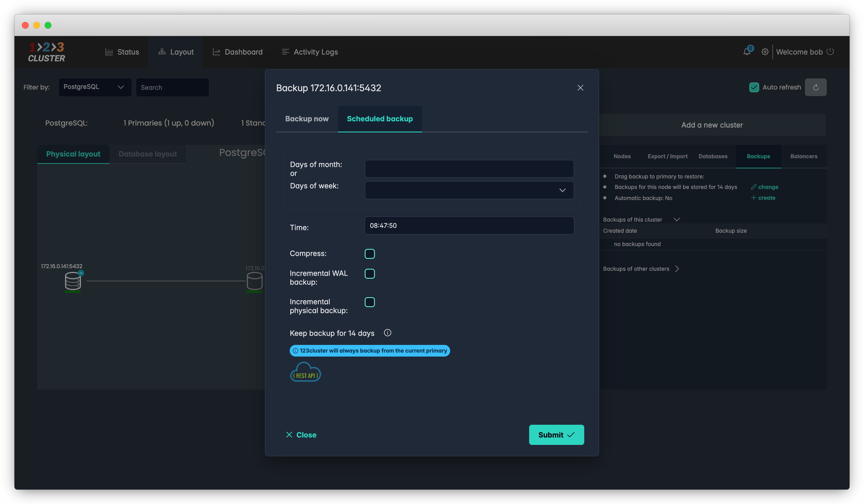Click the info icon beside Keep backup
This screenshot has height=504, width=864.
coord(387,333)
